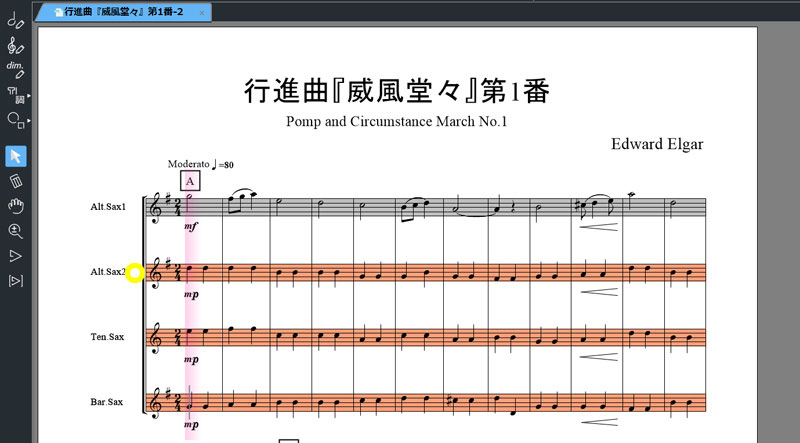
Task: Click the crescendo hairpin below Bar.Sax staff
Action: pos(599,422)
